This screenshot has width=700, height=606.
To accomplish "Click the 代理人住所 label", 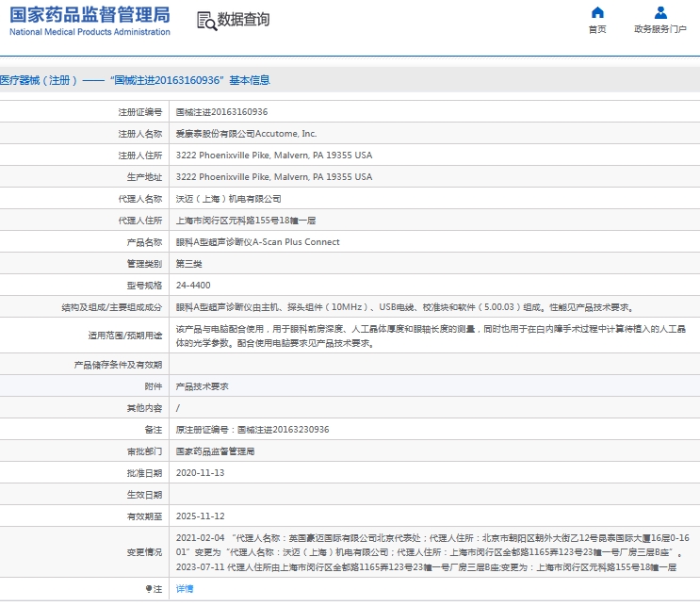I will pyautogui.click(x=140, y=221).
